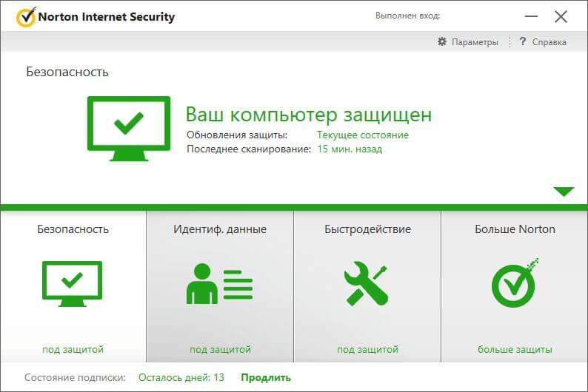Click the Norton circle icon in Больше Norton tile
The image size is (588, 392).
tap(515, 283)
